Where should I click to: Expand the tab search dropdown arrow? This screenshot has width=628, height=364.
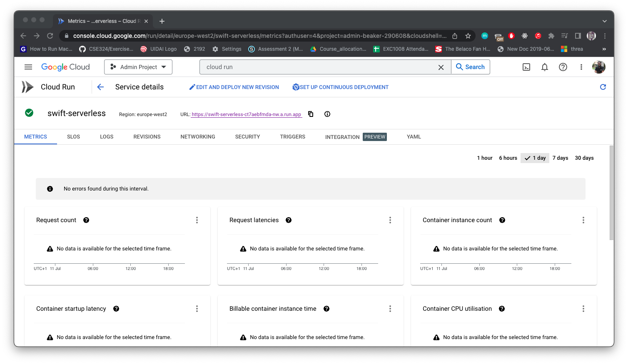[605, 21]
